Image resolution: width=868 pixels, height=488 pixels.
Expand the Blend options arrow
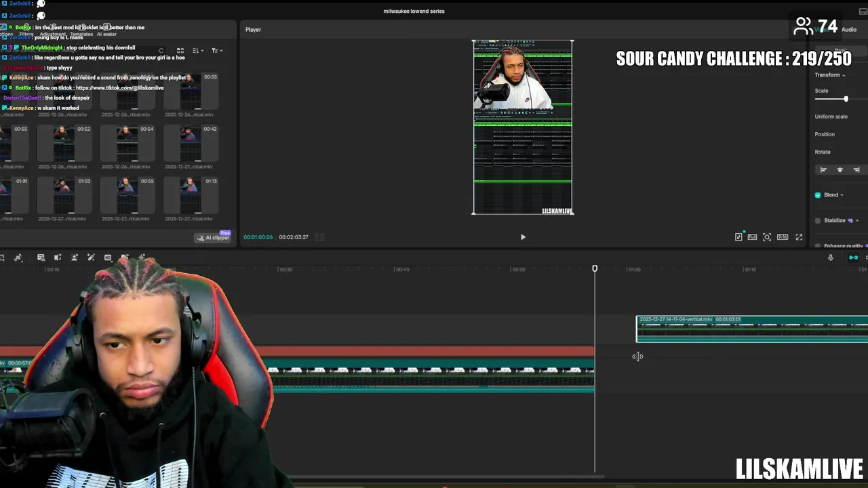pos(842,195)
